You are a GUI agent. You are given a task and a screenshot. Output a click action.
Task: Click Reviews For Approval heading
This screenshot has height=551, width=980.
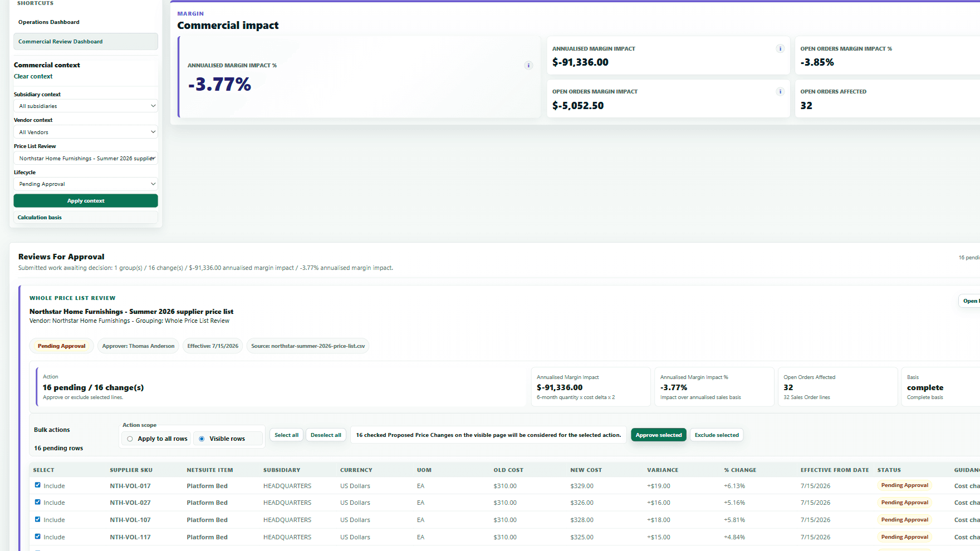61,257
